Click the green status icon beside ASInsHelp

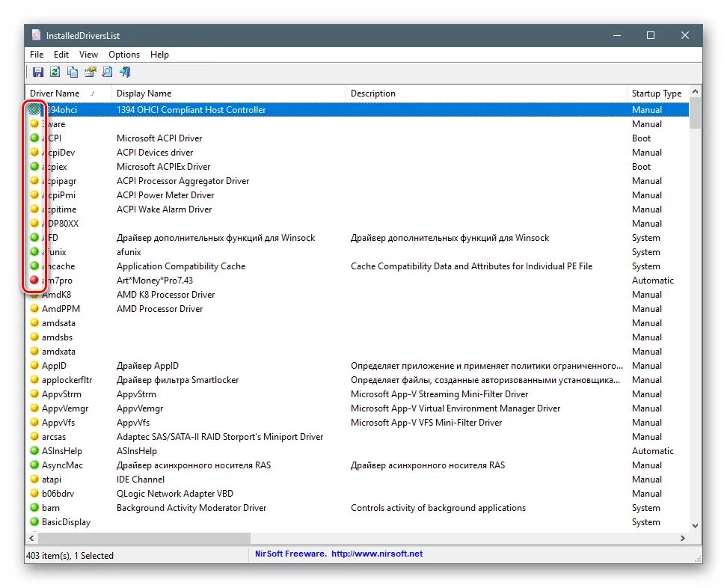pyautogui.click(x=34, y=451)
